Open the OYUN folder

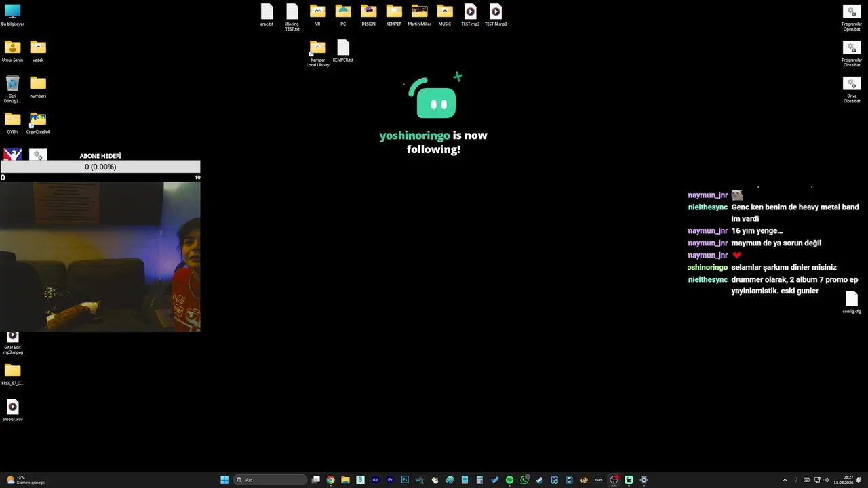[12, 123]
